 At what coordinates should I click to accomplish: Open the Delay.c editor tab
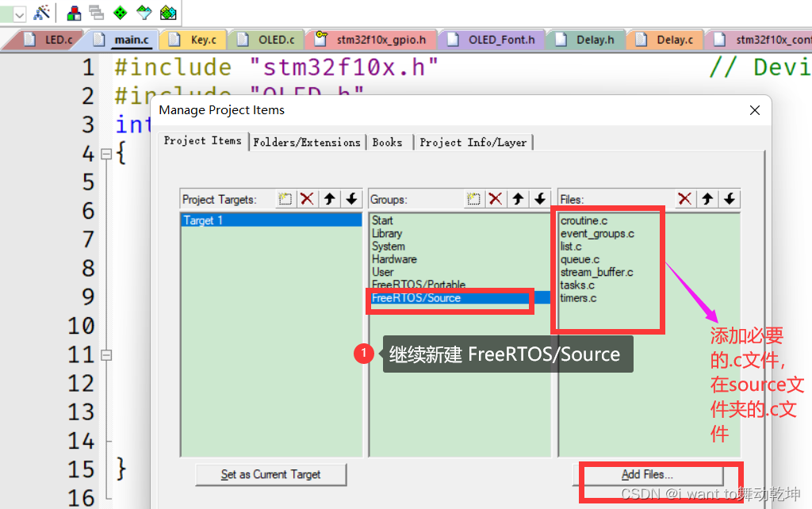(666, 40)
